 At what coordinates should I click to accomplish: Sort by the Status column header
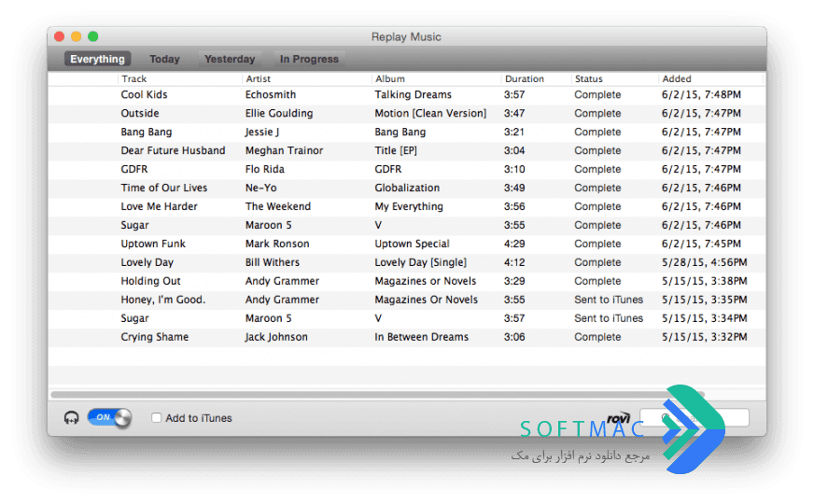pyautogui.click(x=614, y=79)
